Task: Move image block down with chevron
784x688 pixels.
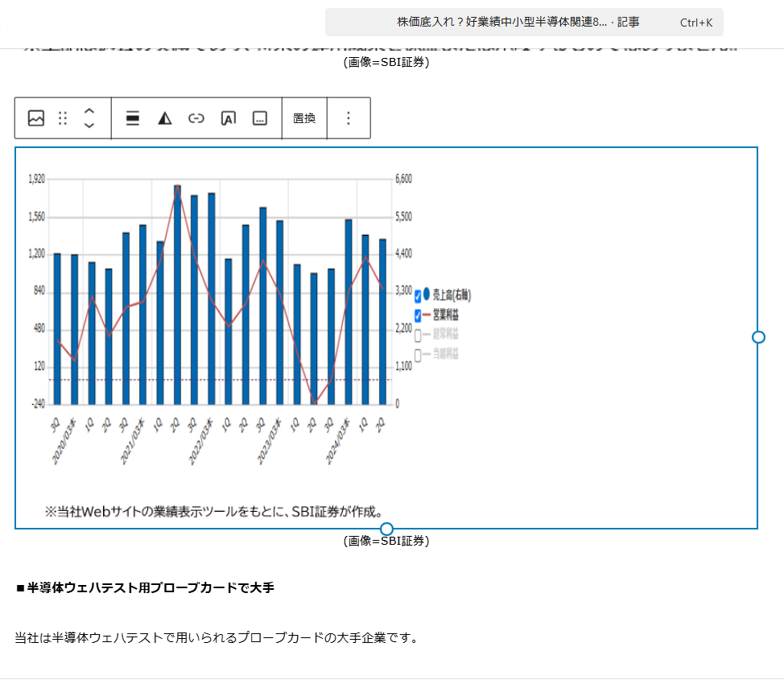Action: [x=89, y=126]
